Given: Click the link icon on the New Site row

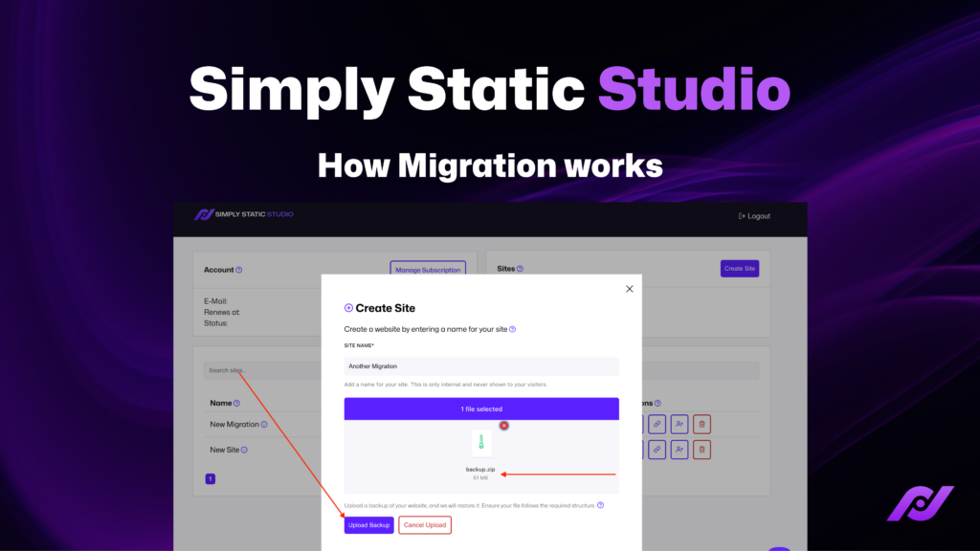Looking at the screenshot, I should click(x=657, y=449).
